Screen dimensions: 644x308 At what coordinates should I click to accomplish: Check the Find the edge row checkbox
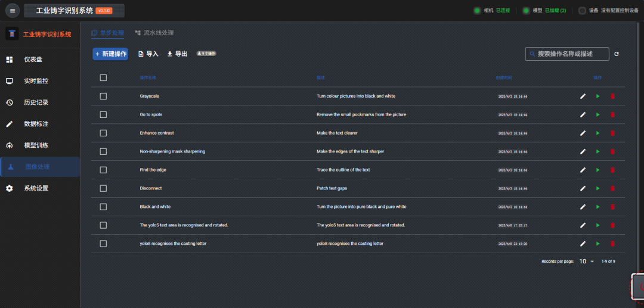click(104, 170)
